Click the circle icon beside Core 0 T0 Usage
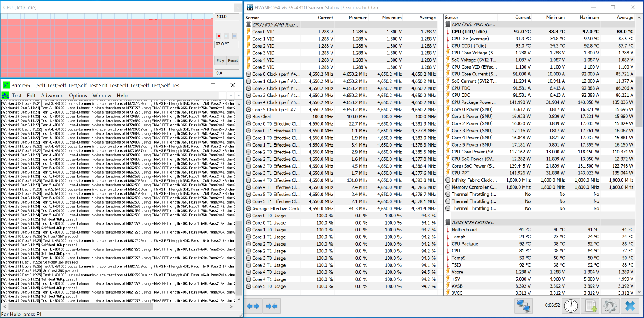This screenshot has height=318, width=644. [x=248, y=216]
